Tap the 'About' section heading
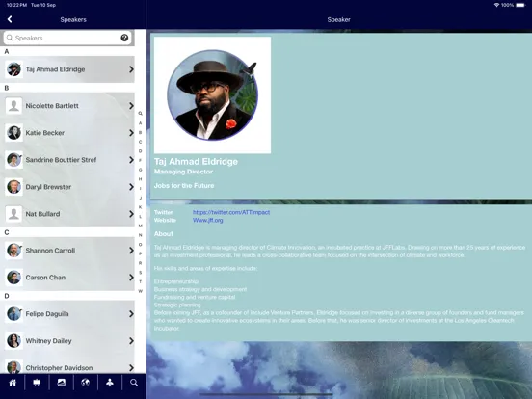Viewport: 532px width, 399px height. pos(164,234)
